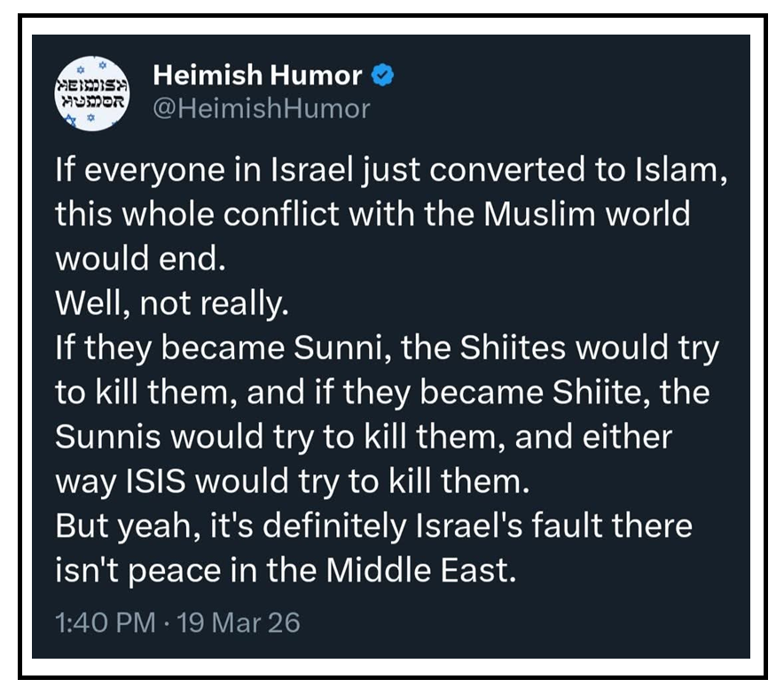The width and height of the screenshot is (784, 695).
Task: Click the date 19 Mar 26
Action: click(239, 622)
